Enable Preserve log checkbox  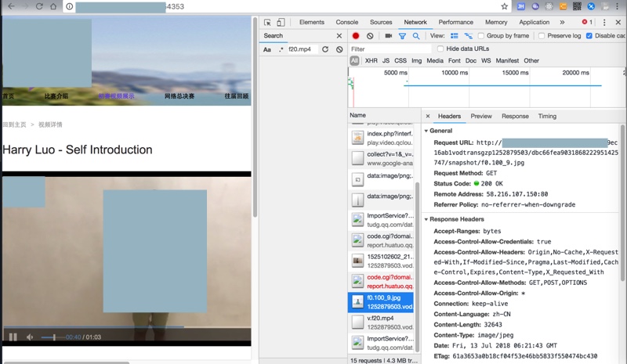point(542,35)
